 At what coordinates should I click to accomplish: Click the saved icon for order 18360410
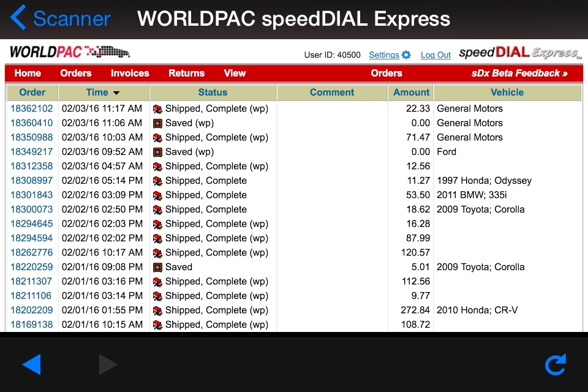click(158, 123)
